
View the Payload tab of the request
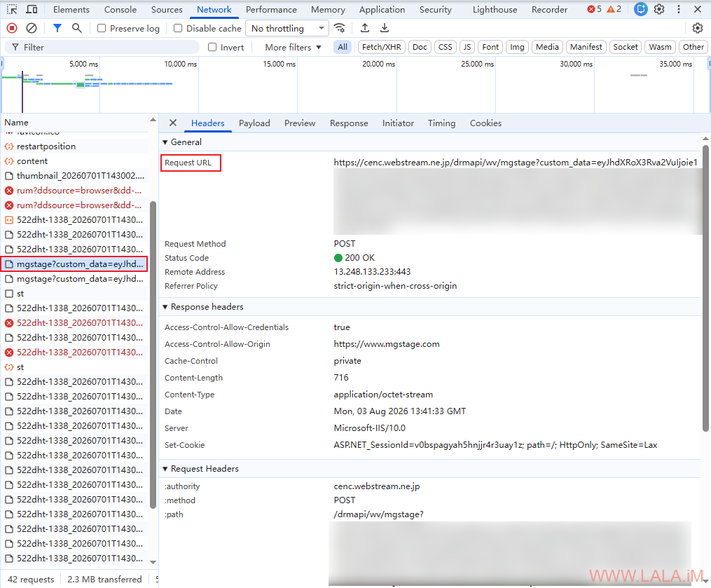(254, 123)
